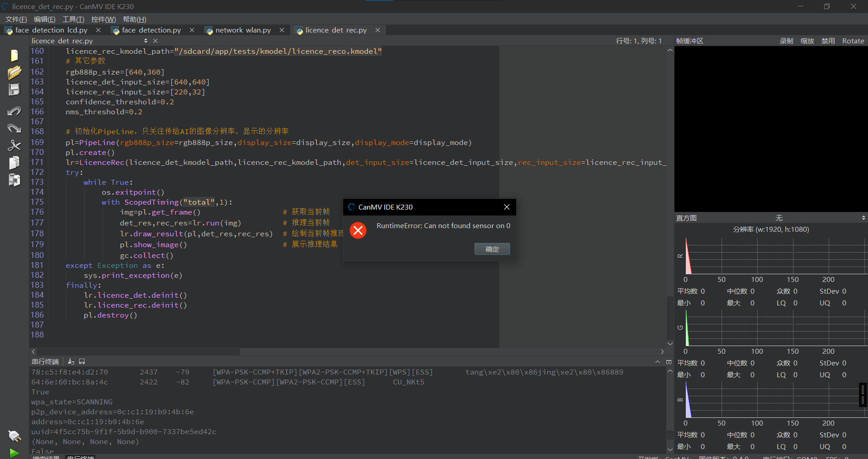Click the serial terminal pane dropdown-box icon

(x=669, y=362)
